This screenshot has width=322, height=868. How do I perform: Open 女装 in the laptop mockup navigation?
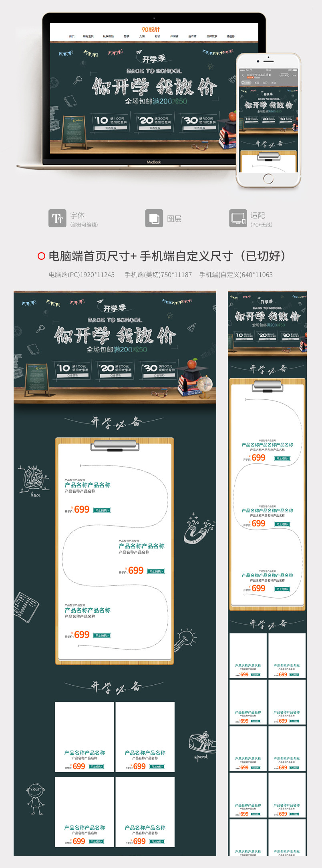click(142, 36)
